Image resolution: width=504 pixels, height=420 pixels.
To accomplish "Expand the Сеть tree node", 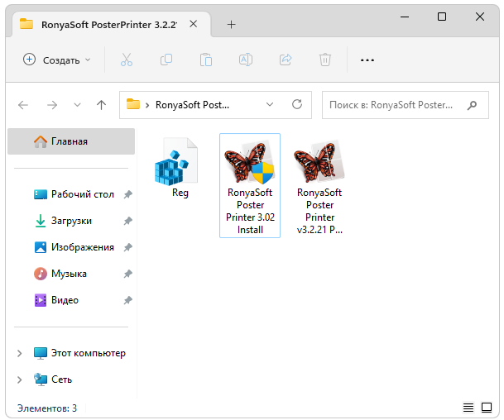I will click(x=20, y=379).
